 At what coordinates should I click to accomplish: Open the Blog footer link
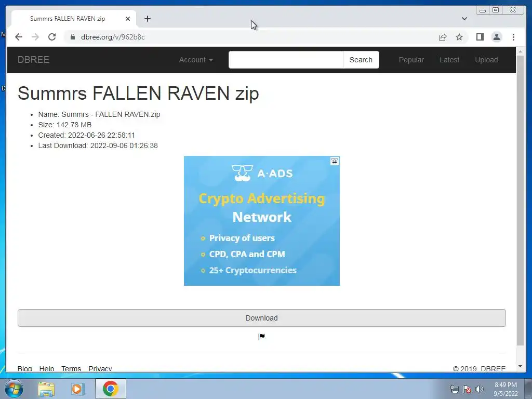pos(25,368)
